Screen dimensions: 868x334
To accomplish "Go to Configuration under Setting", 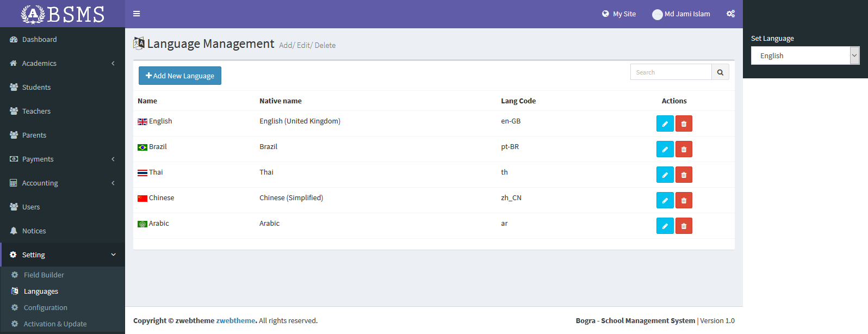I will pyautogui.click(x=45, y=308).
